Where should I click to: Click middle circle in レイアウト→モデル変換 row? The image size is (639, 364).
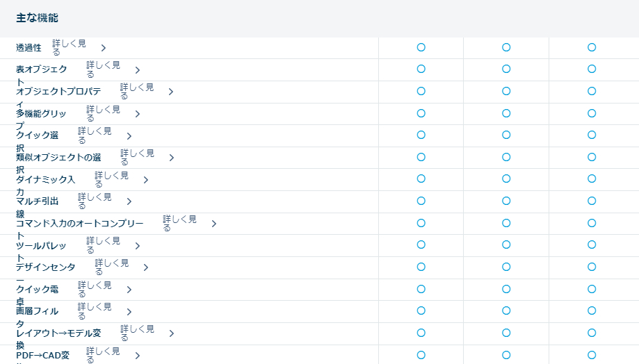click(506, 333)
